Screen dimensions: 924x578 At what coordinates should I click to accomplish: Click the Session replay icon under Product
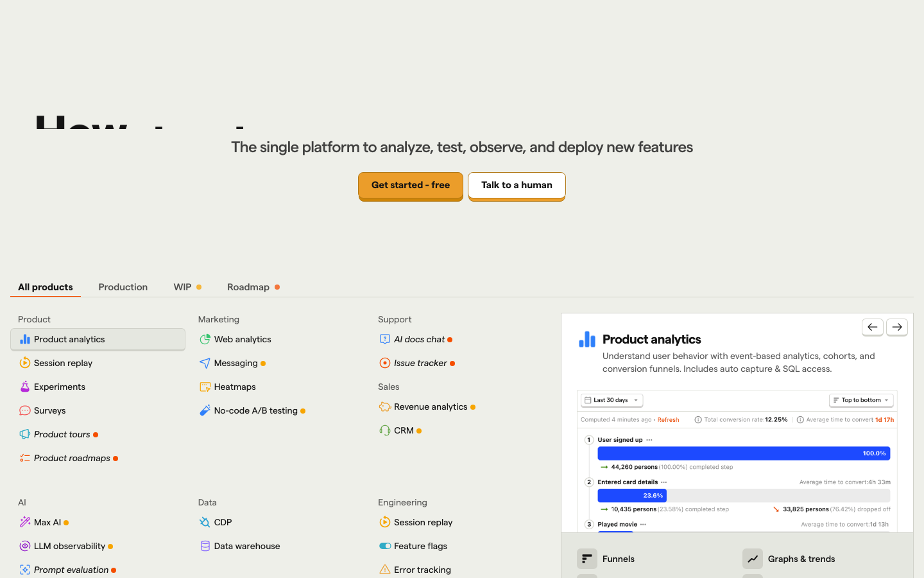tap(24, 363)
